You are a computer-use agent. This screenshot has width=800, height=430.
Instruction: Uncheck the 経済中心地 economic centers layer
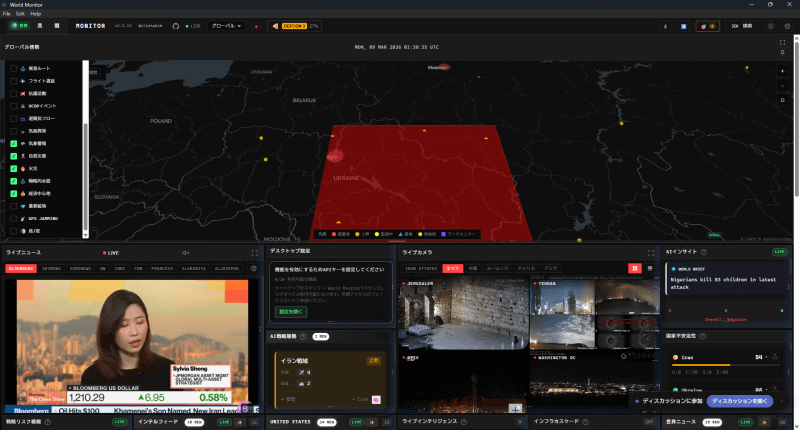pyautogui.click(x=14, y=194)
